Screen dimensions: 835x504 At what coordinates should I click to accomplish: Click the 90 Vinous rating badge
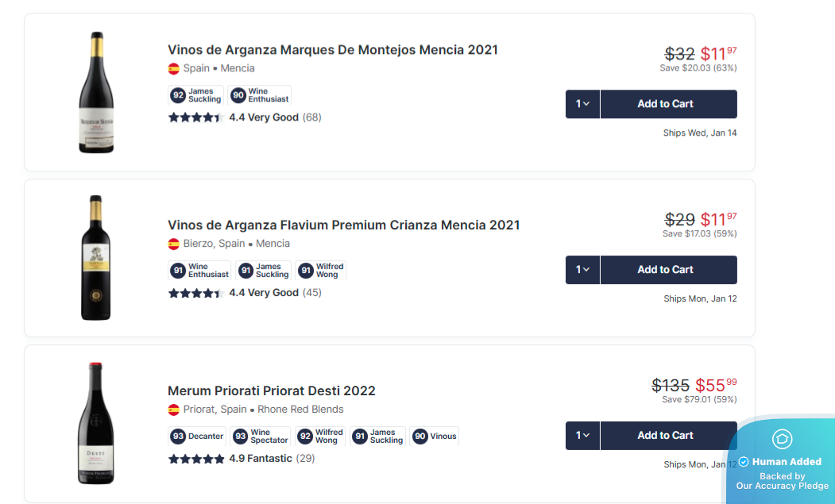click(x=434, y=436)
